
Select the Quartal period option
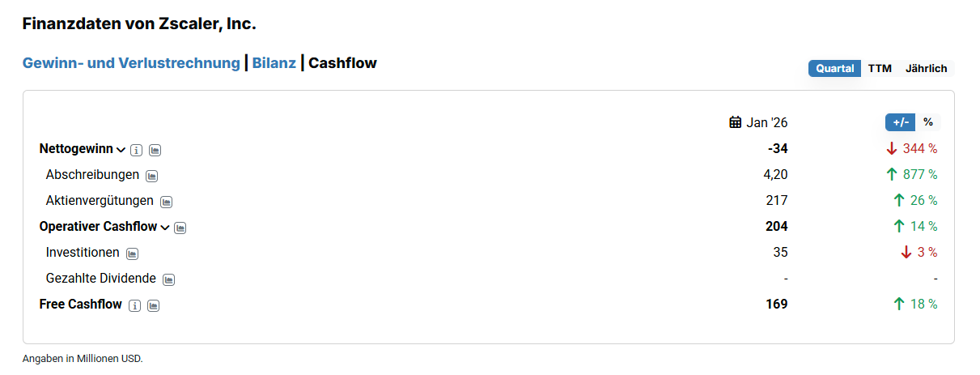coord(834,69)
